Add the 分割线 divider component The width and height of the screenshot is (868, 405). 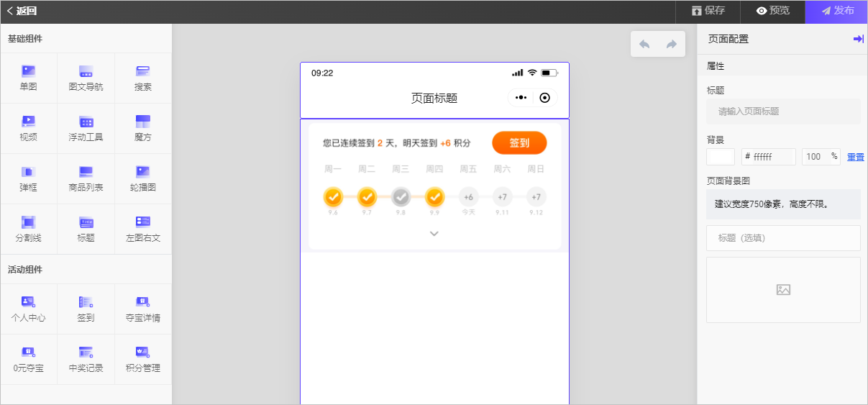pyautogui.click(x=29, y=229)
